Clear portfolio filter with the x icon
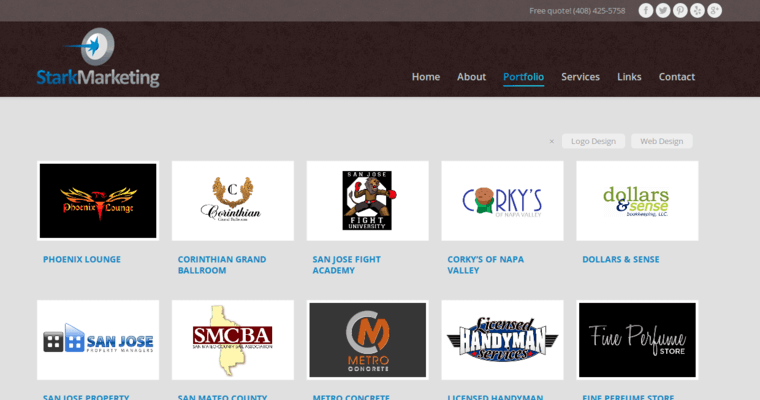Viewport: 760px width, 400px height. pyautogui.click(x=552, y=142)
